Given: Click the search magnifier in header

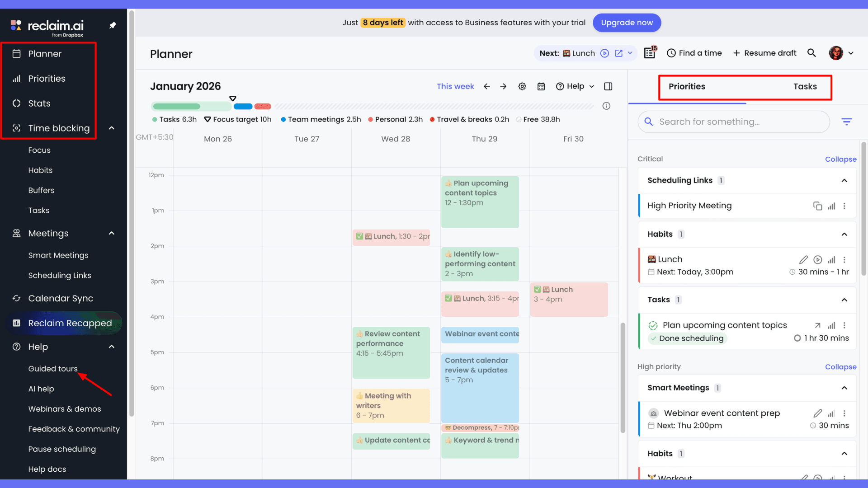Looking at the screenshot, I should (811, 53).
